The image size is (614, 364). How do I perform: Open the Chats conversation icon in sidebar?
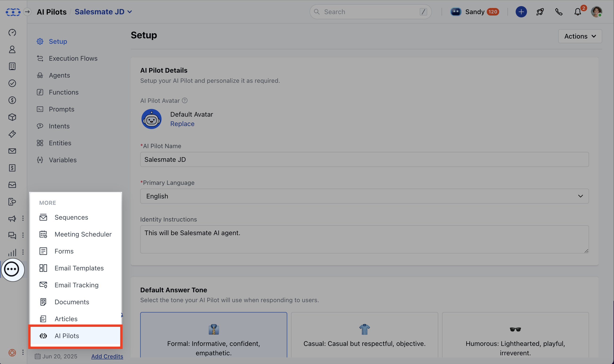tap(12, 235)
